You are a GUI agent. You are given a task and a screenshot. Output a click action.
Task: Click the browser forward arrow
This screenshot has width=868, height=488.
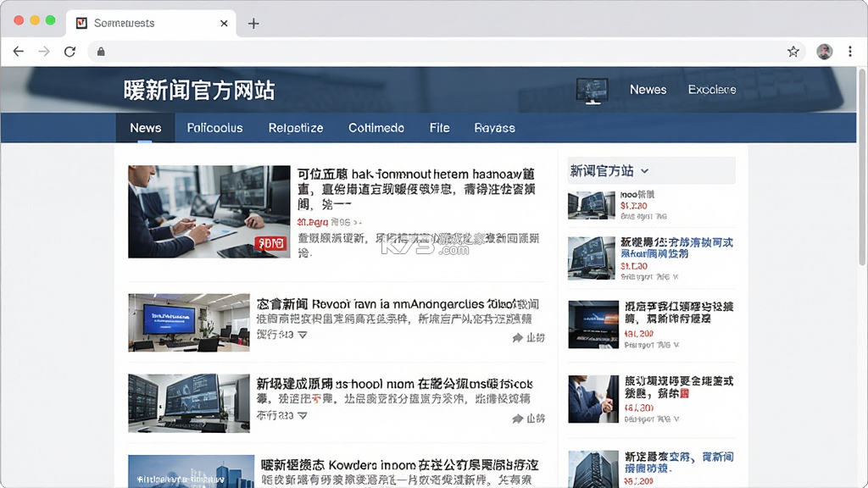point(44,52)
